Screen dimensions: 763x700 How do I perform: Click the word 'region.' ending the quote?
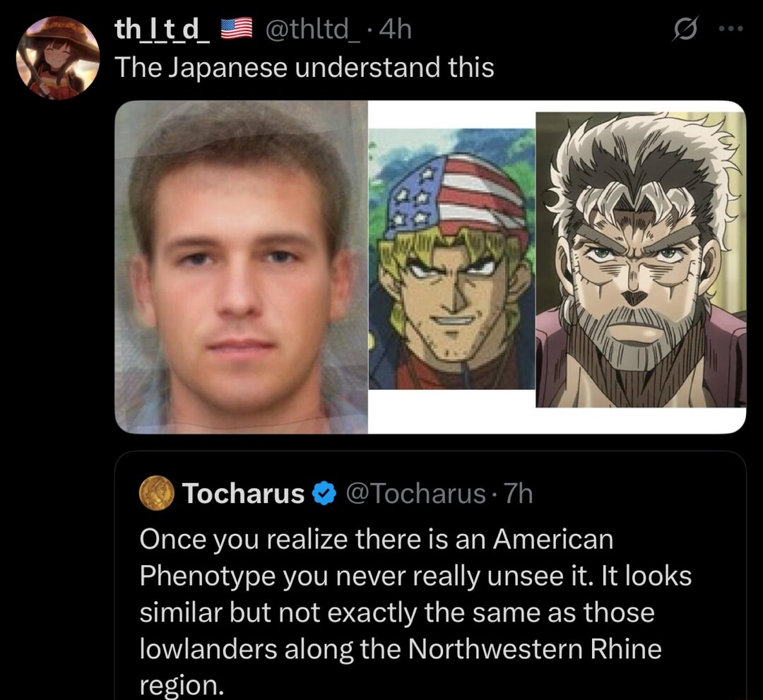[x=181, y=684]
